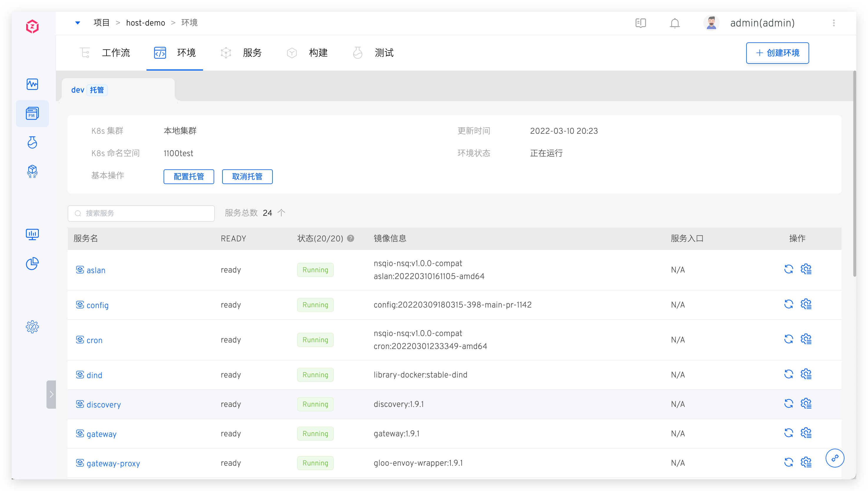The width and height of the screenshot is (868, 491).
Task: Open the documentation book icon
Action: coord(640,23)
